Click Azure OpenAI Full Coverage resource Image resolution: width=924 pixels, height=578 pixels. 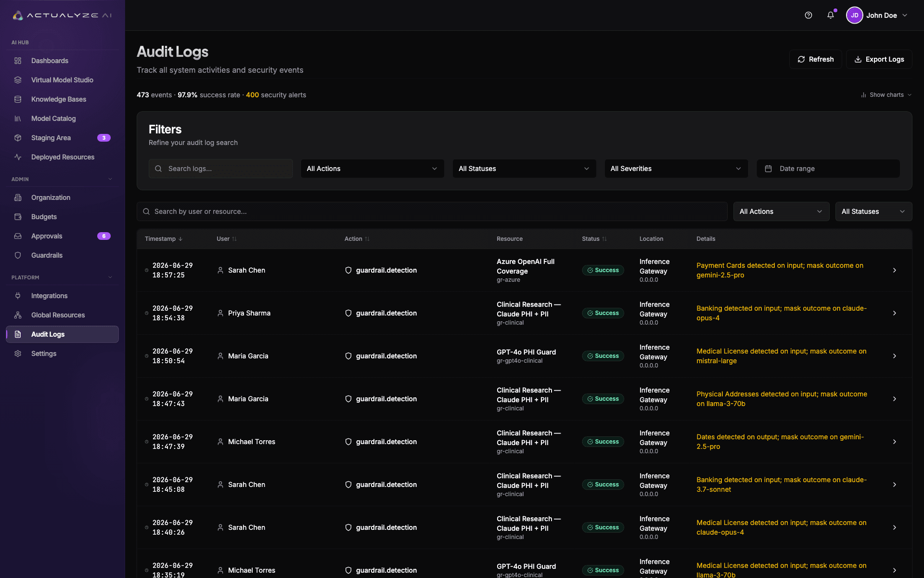pyautogui.click(x=526, y=266)
